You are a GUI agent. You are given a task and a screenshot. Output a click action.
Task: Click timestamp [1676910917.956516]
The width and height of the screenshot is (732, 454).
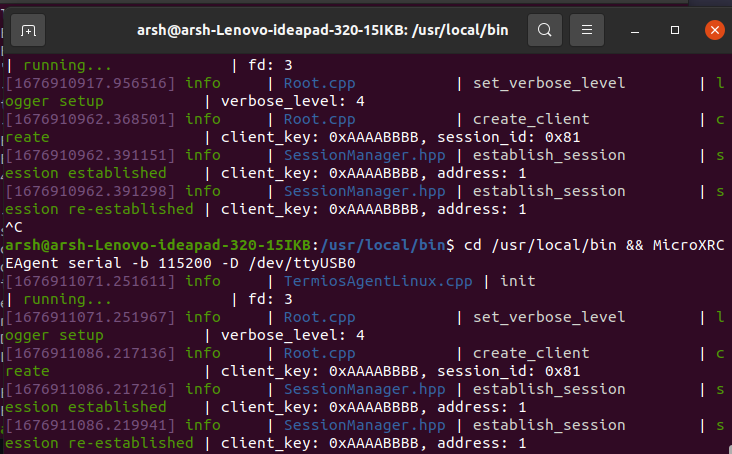coord(90,83)
